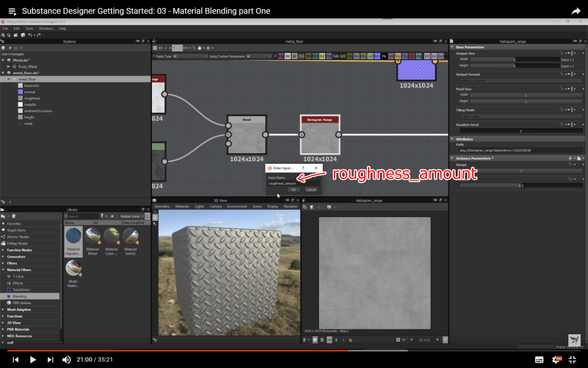Cancel the Enter Input dialog
Image resolution: width=588 pixels, height=368 pixels.
tap(311, 190)
